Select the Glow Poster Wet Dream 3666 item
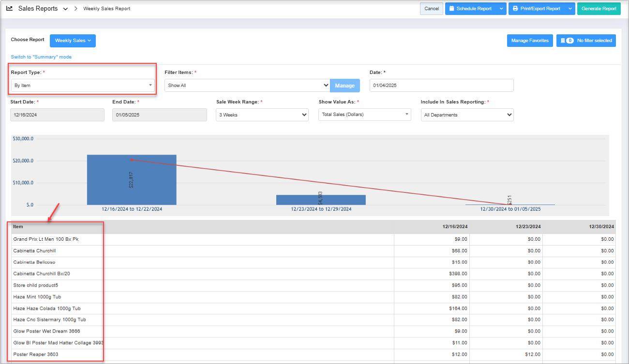 46,331
